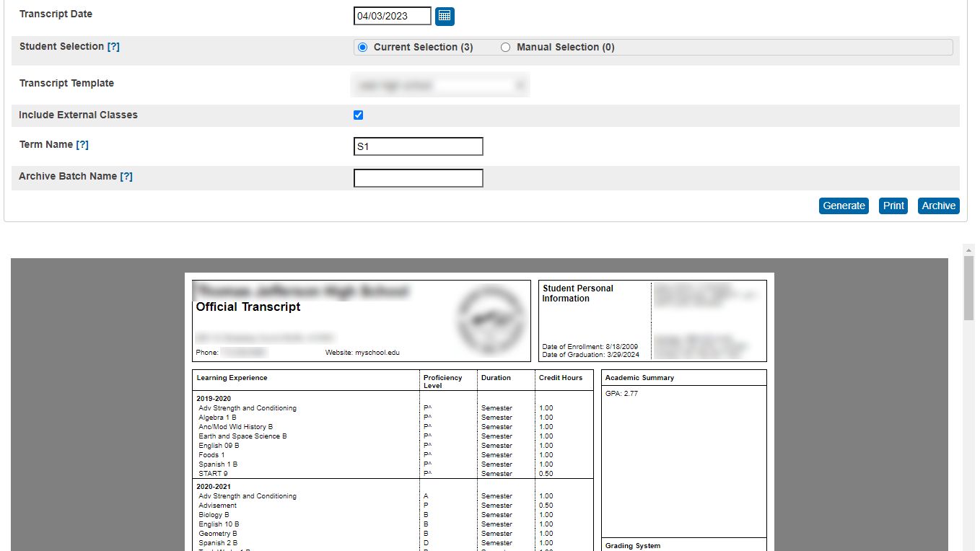Uncheck Include External Classes checkbox

coord(359,115)
